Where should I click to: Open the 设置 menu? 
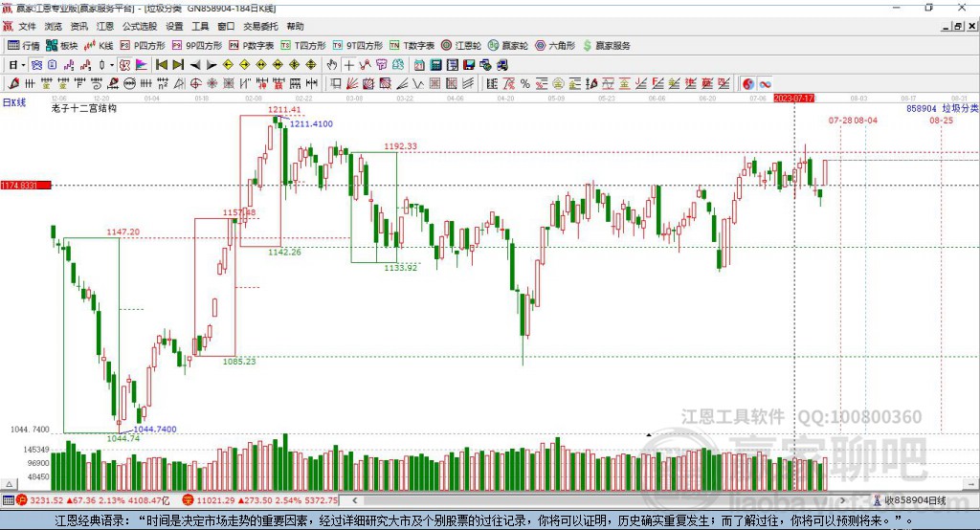[x=174, y=26]
